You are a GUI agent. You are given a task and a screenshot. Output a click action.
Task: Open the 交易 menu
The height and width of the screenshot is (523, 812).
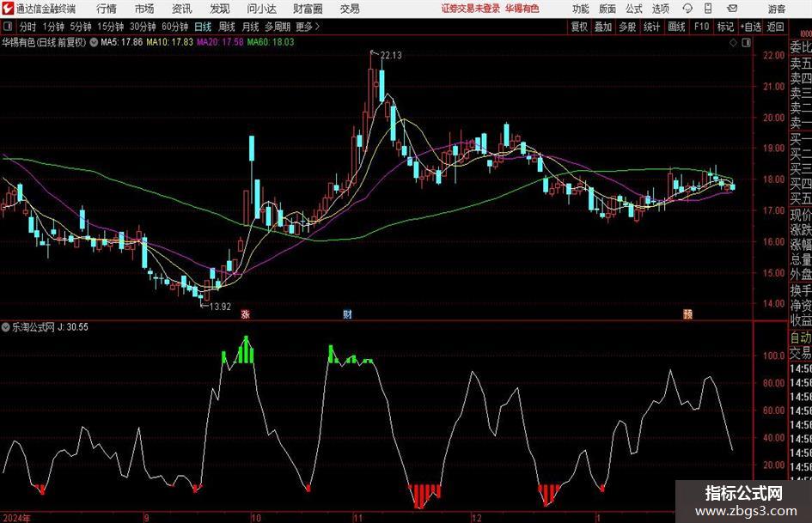[350, 9]
